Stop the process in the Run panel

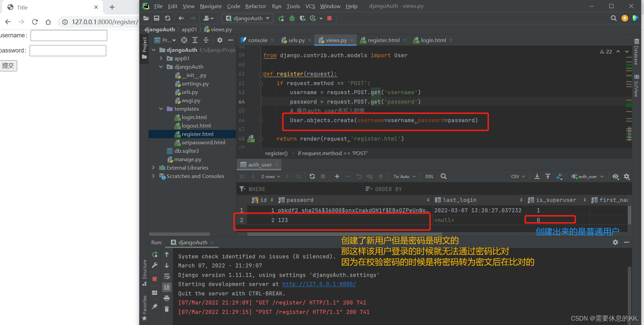(155, 279)
